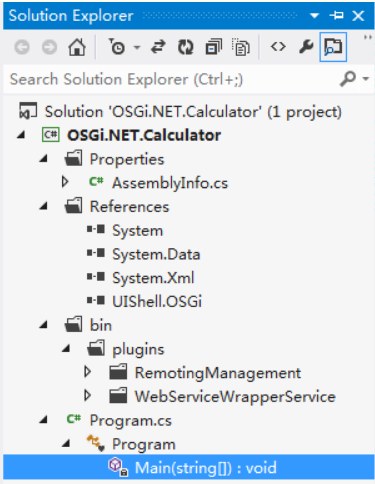The height and width of the screenshot is (484, 375).
Task: Collapse the Program class node
Action: [x=66, y=443]
